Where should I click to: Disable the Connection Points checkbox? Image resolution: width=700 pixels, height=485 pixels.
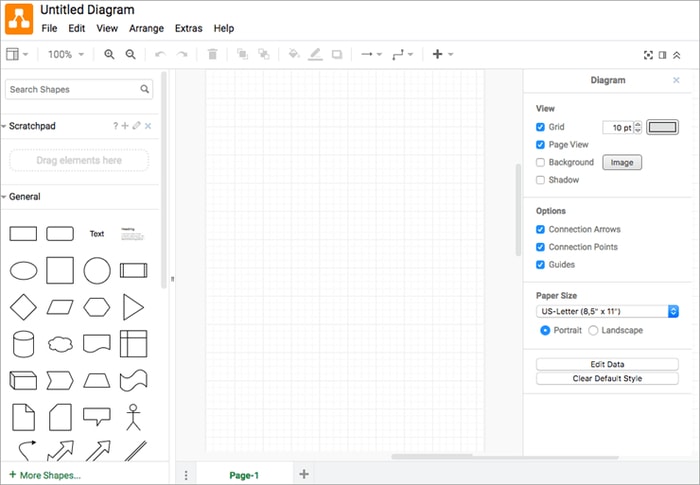coord(540,247)
